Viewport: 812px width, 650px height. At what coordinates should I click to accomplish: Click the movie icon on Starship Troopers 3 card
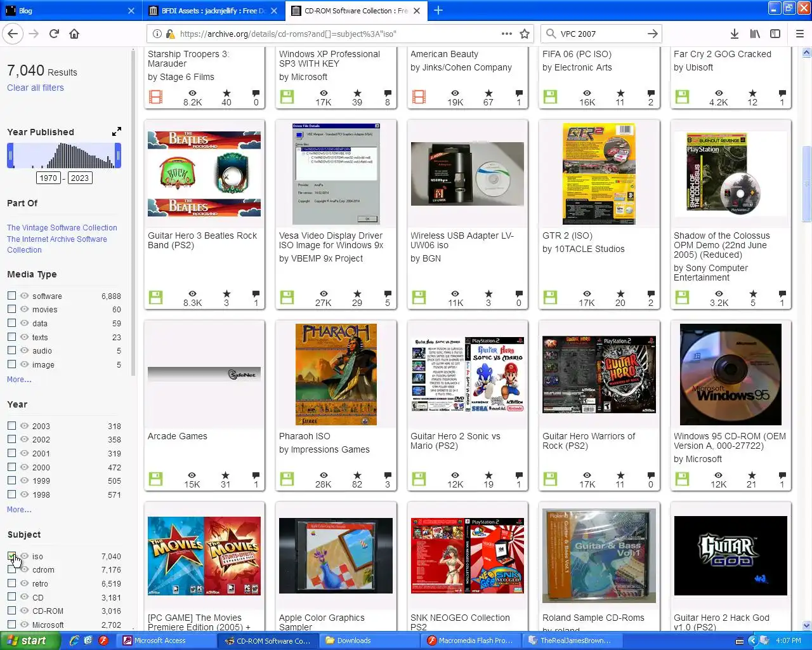pyautogui.click(x=155, y=97)
